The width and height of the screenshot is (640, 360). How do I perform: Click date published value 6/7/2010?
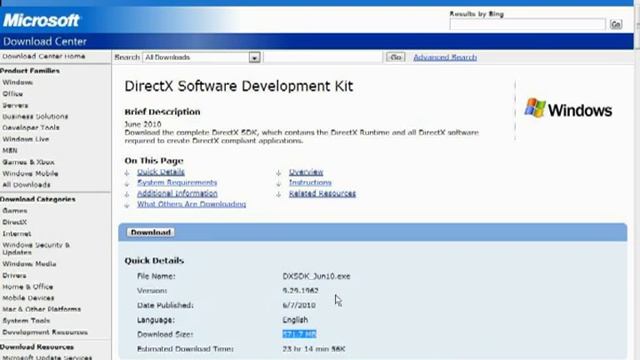coord(299,305)
